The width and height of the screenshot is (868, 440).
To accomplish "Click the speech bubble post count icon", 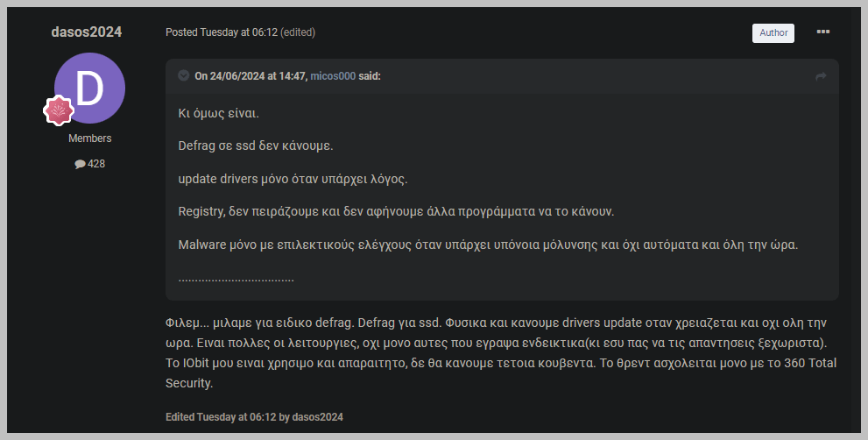I will coord(81,164).
